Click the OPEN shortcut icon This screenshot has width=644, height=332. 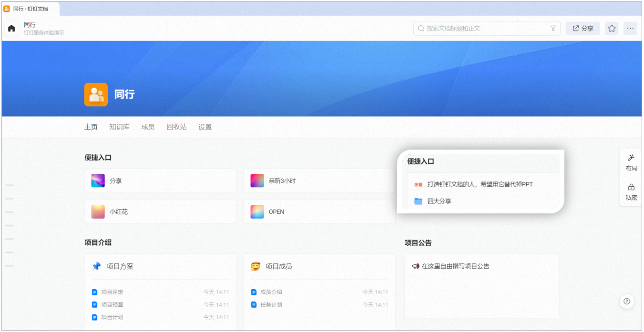tap(257, 212)
